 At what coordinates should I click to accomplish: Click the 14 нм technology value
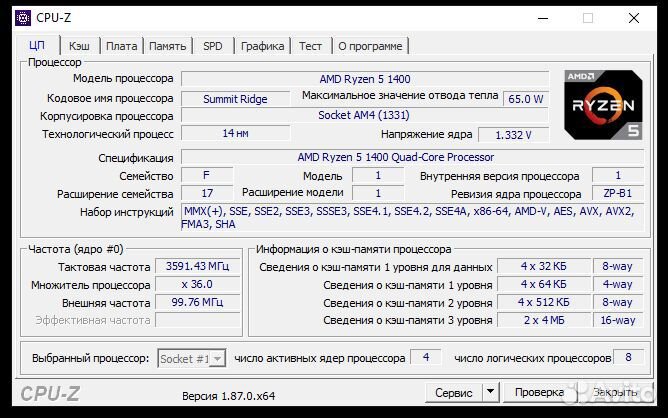pos(235,133)
